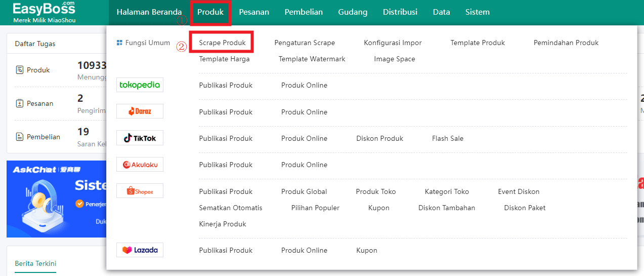Open Template Watermark
Screen dimensions: 644x276
click(x=312, y=59)
